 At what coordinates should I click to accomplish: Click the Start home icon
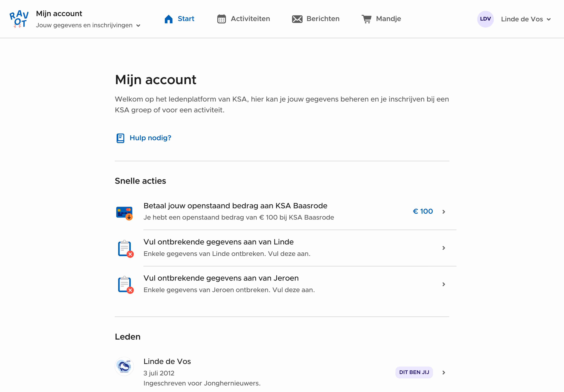point(168,19)
